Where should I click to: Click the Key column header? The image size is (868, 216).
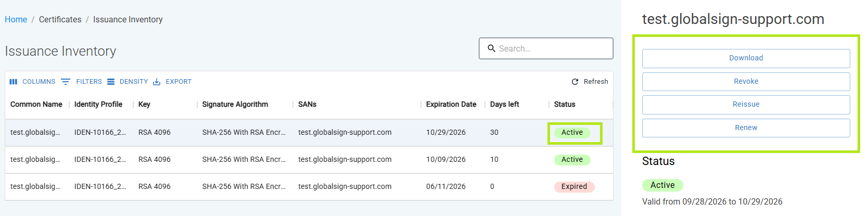144,104
